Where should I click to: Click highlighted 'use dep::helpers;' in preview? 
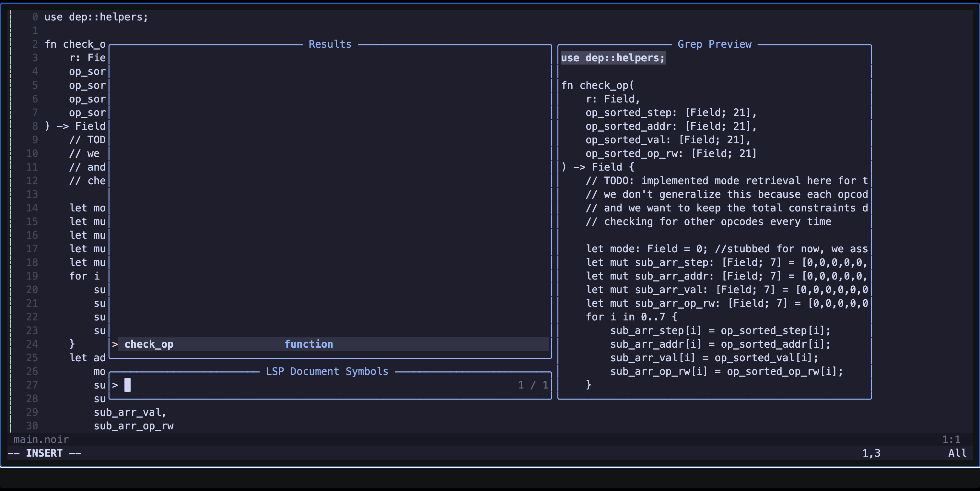(613, 58)
